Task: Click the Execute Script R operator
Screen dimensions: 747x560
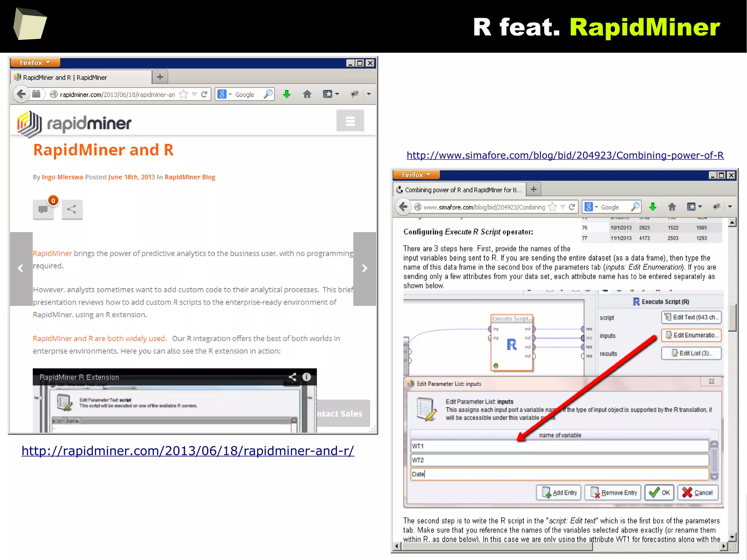Action: pos(512,343)
